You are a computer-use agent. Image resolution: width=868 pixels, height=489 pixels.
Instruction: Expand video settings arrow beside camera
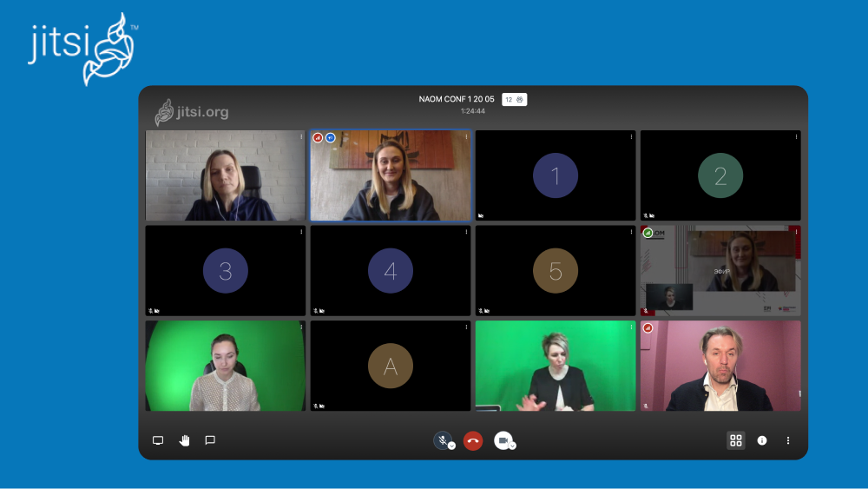513,446
